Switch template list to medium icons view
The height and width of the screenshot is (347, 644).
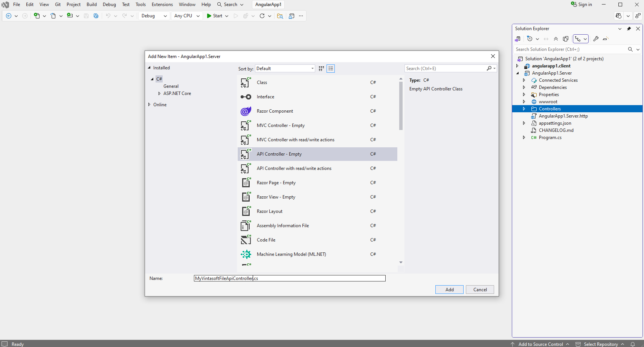click(x=321, y=69)
